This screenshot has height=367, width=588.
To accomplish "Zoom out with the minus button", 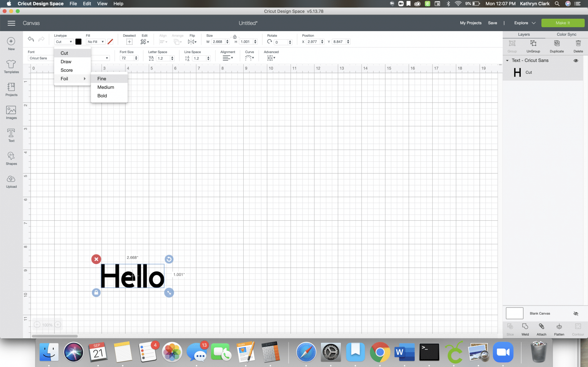I will pos(37,325).
